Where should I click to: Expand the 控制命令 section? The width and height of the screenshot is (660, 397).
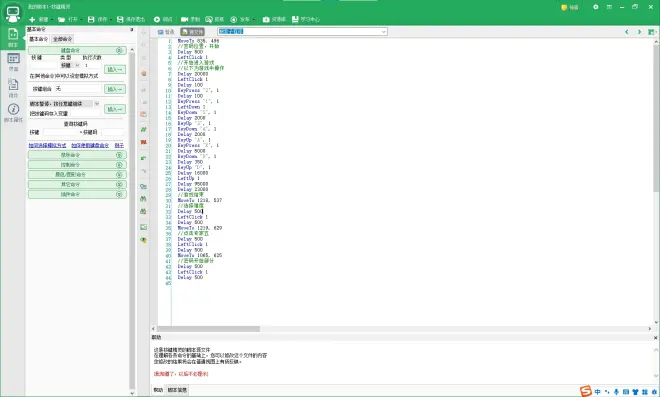click(x=77, y=165)
